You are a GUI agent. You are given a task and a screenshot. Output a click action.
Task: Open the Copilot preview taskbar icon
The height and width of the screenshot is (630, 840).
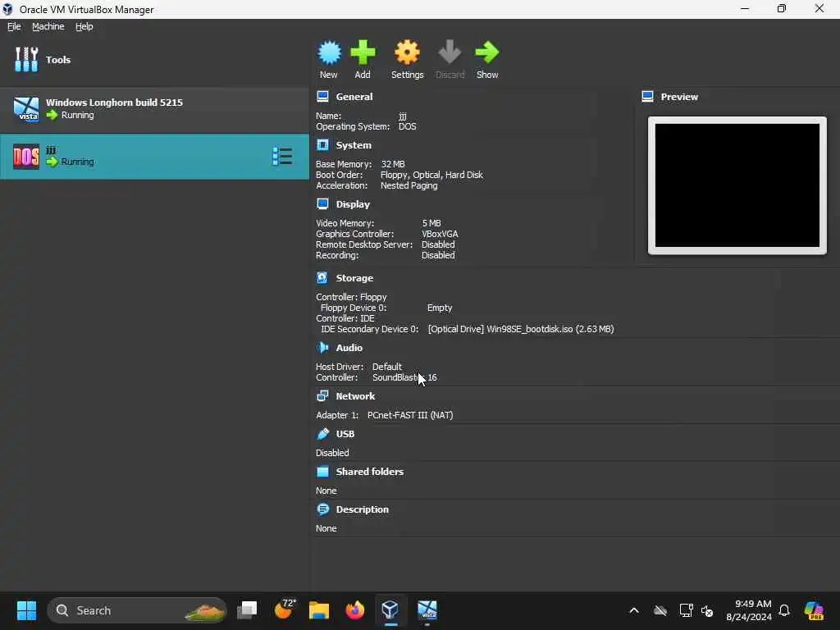point(814,610)
